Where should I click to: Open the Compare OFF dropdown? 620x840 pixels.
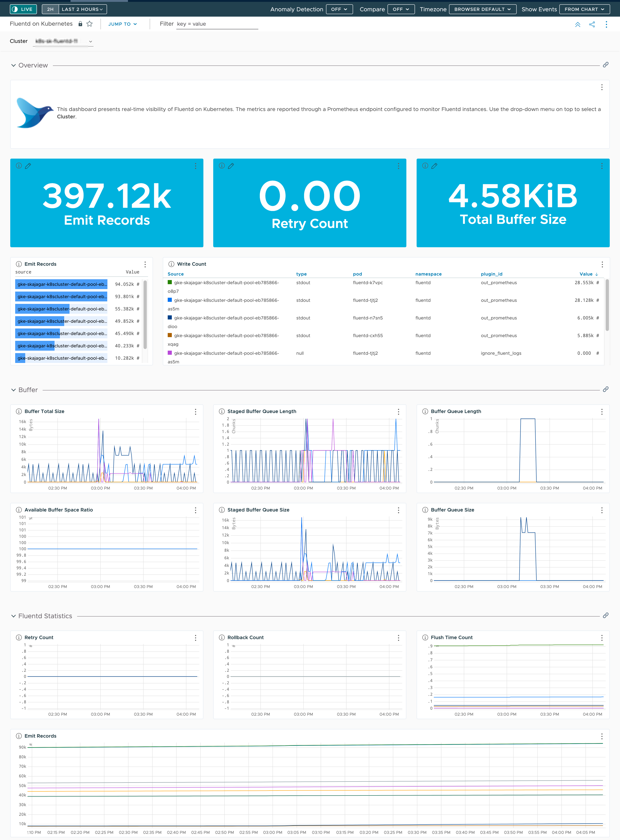[x=401, y=9]
